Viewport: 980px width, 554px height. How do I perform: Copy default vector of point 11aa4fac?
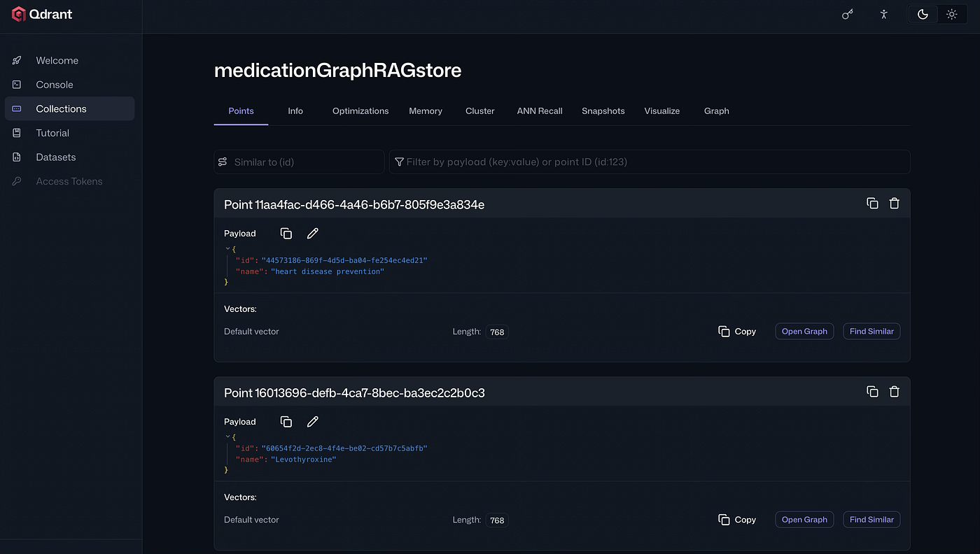738,332
